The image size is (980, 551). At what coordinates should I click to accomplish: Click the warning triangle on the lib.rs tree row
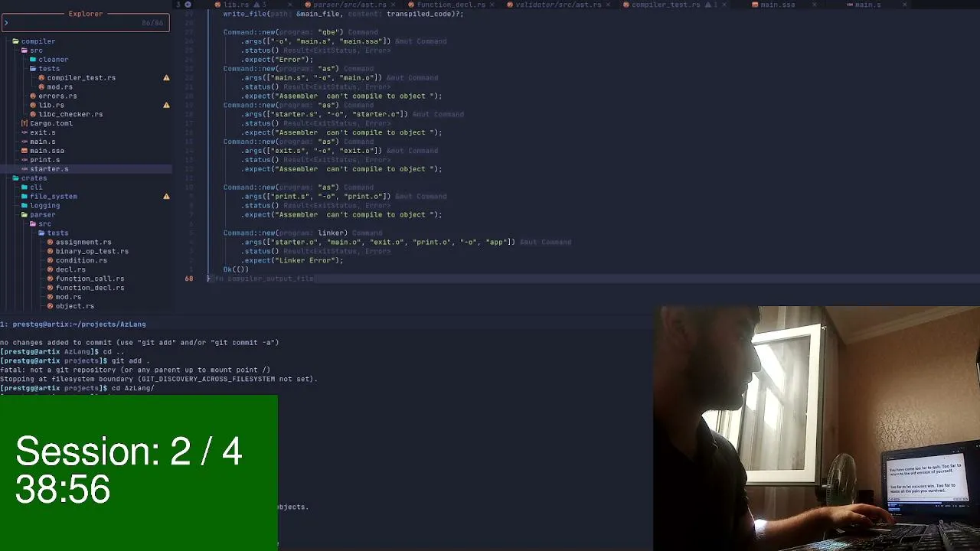coord(166,106)
